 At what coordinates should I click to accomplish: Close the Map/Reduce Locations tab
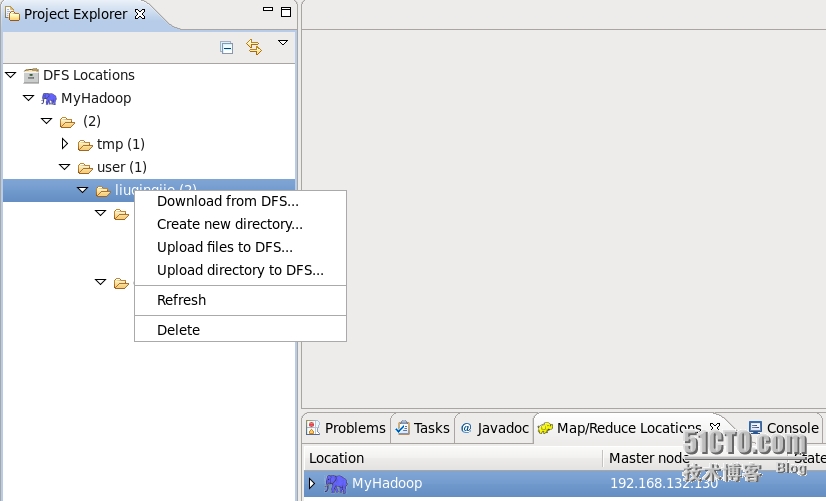715,427
